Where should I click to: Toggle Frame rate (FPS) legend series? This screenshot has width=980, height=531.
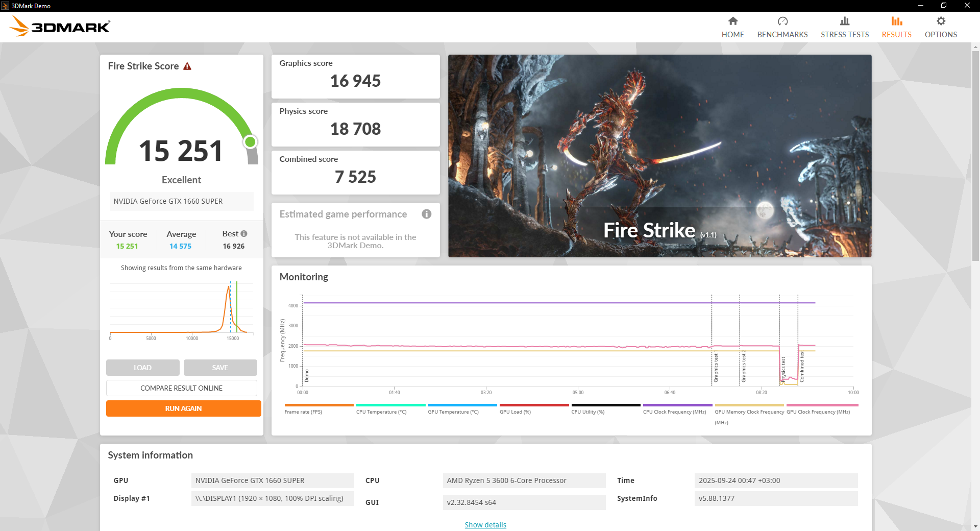pyautogui.click(x=303, y=412)
